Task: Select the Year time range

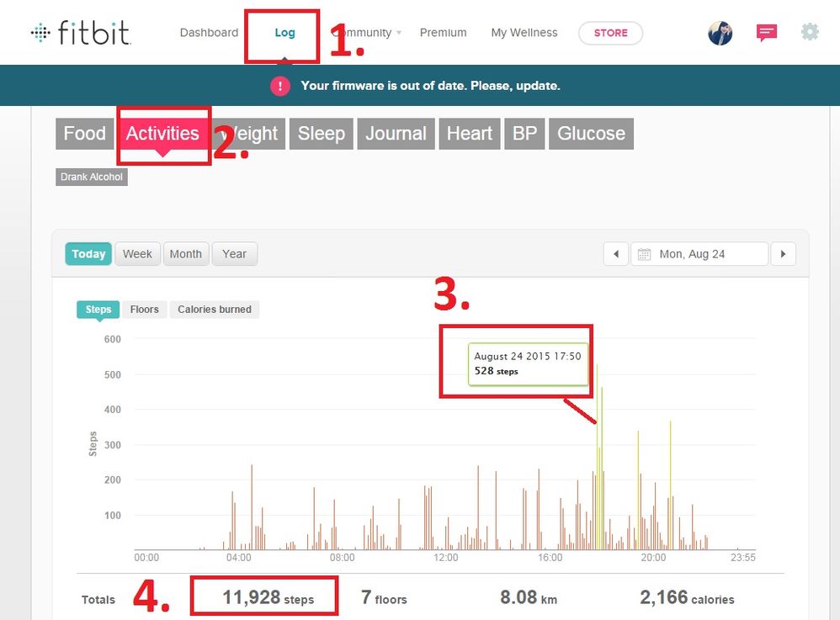Action: 235,254
